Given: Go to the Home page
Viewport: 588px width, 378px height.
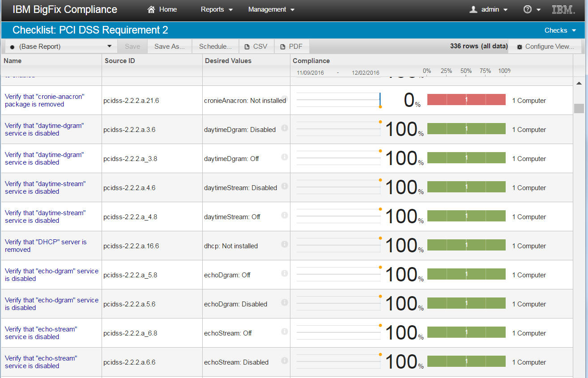Looking at the screenshot, I should [x=162, y=9].
